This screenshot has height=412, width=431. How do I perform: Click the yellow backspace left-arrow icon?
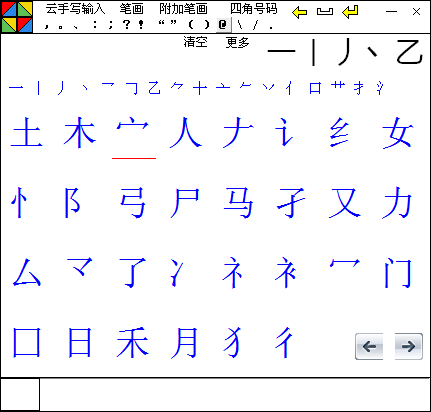[x=299, y=12]
